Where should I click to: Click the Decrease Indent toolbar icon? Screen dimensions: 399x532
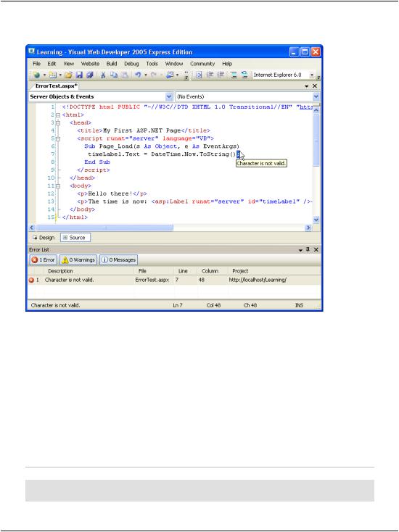coord(210,75)
